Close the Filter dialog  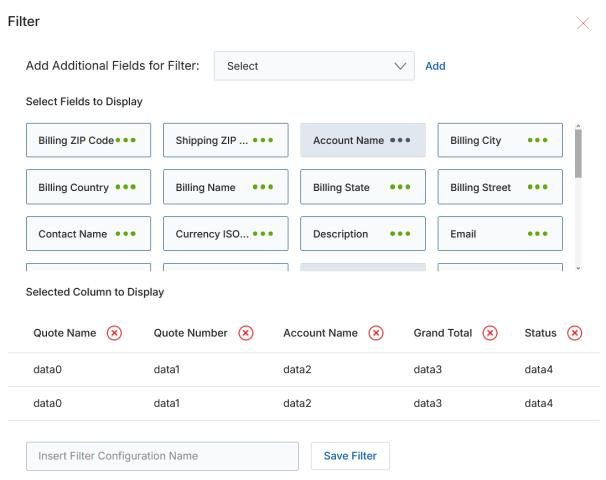point(583,24)
